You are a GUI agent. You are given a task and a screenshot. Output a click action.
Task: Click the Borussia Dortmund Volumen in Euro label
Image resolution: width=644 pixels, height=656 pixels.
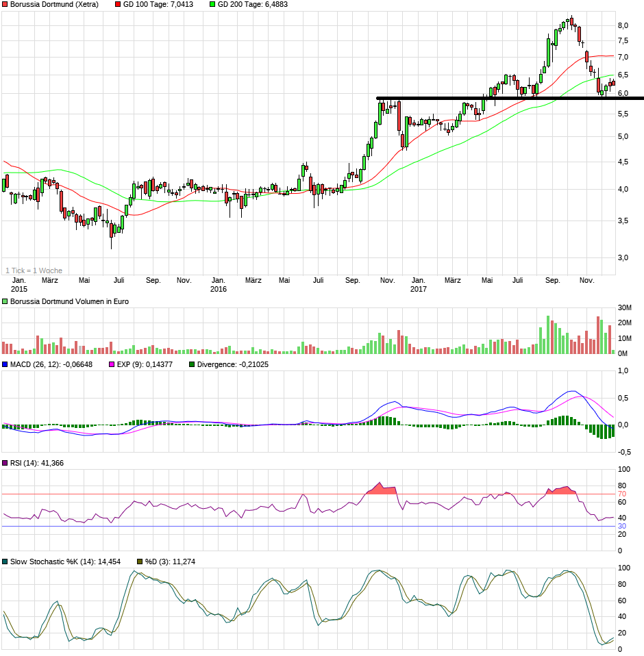(69, 302)
